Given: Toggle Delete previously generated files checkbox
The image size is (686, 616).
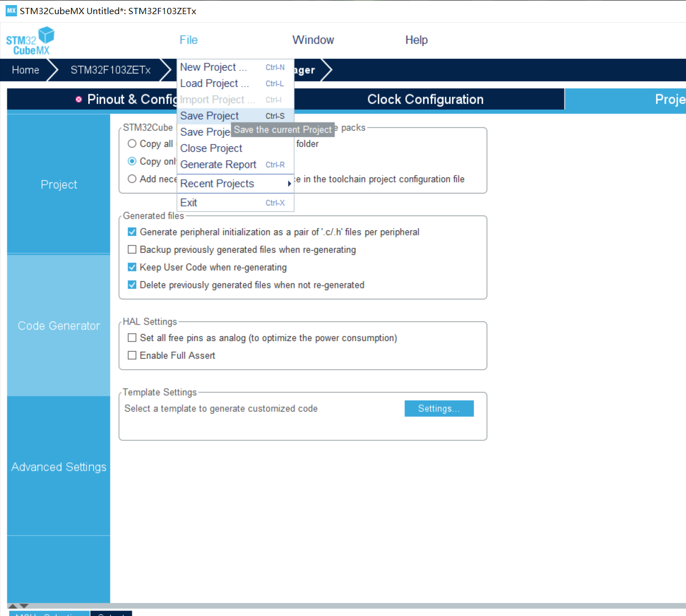Looking at the screenshot, I should pyautogui.click(x=132, y=285).
